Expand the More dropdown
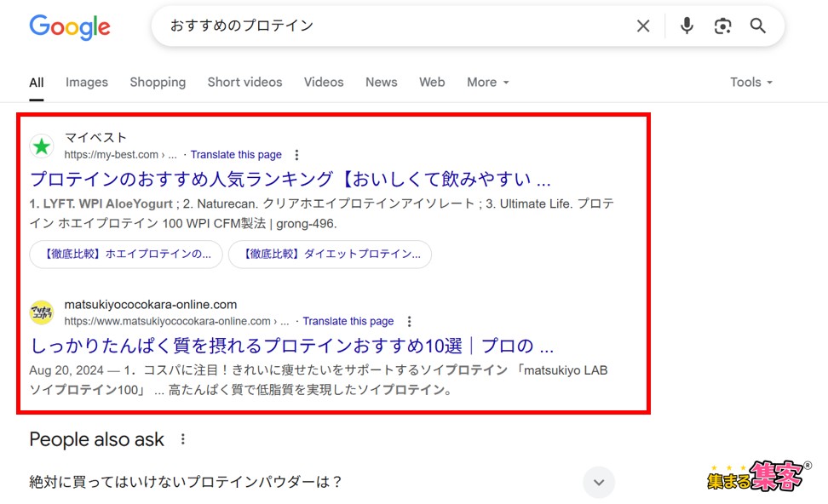This screenshot has width=828, height=504. point(488,83)
